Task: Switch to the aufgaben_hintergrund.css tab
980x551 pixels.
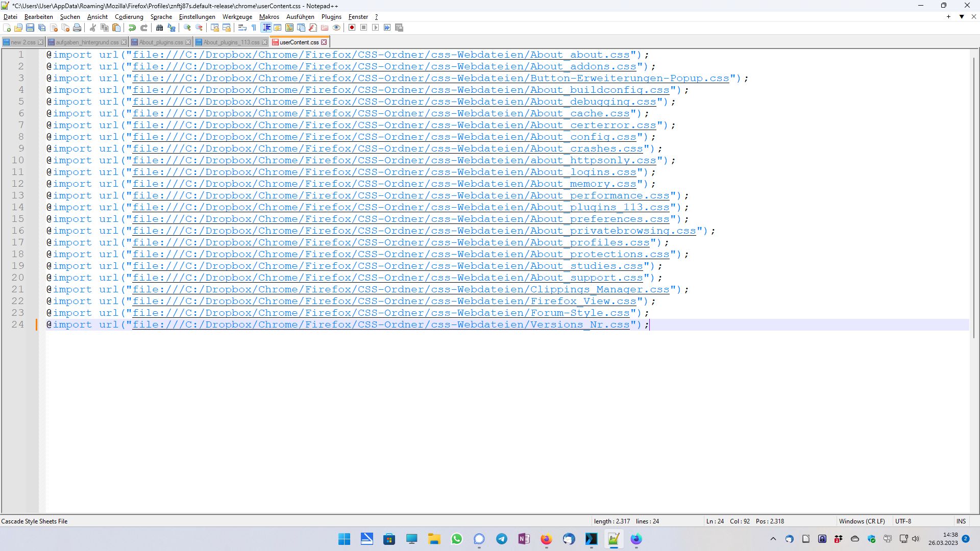Action: tap(87, 42)
